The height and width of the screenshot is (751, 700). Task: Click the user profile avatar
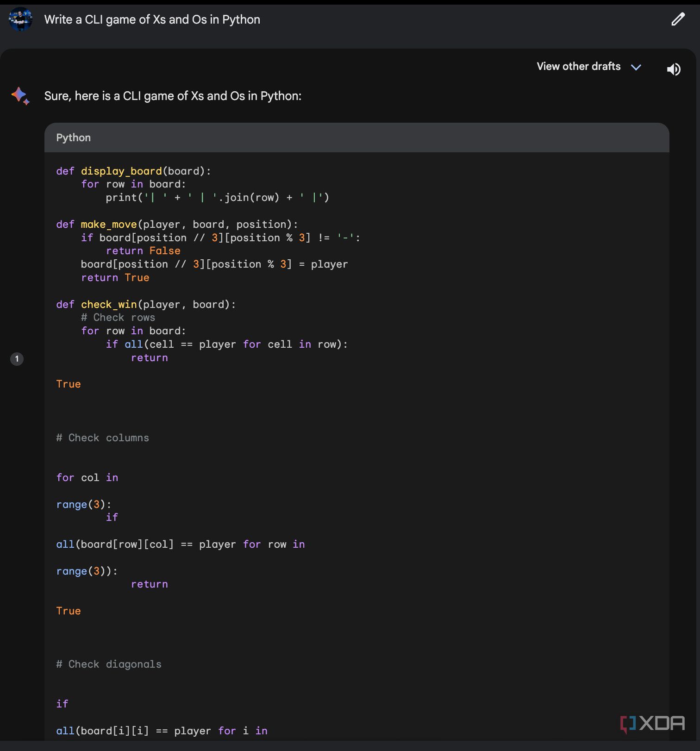[20, 19]
